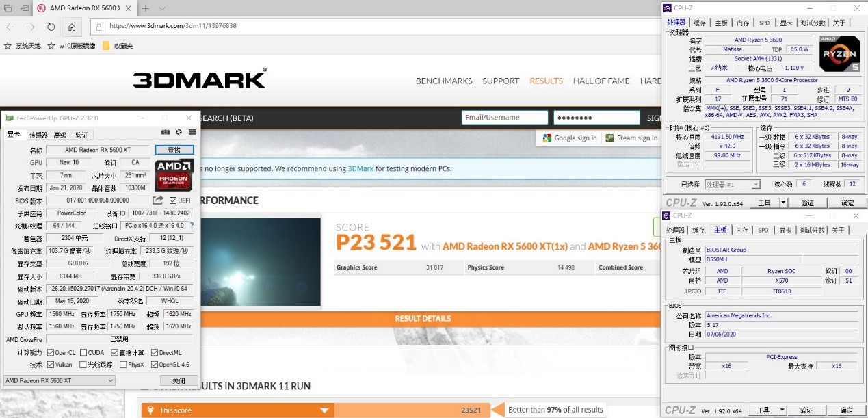Open the w10原版镜像 favorite bookmark
This screenshot has width=868, height=418.
click(72, 46)
